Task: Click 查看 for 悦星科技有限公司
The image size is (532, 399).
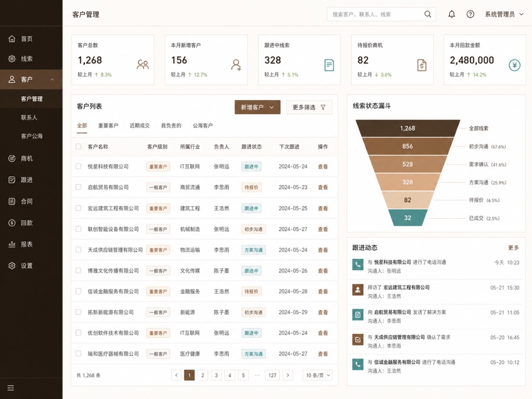Action: (323, 167)
